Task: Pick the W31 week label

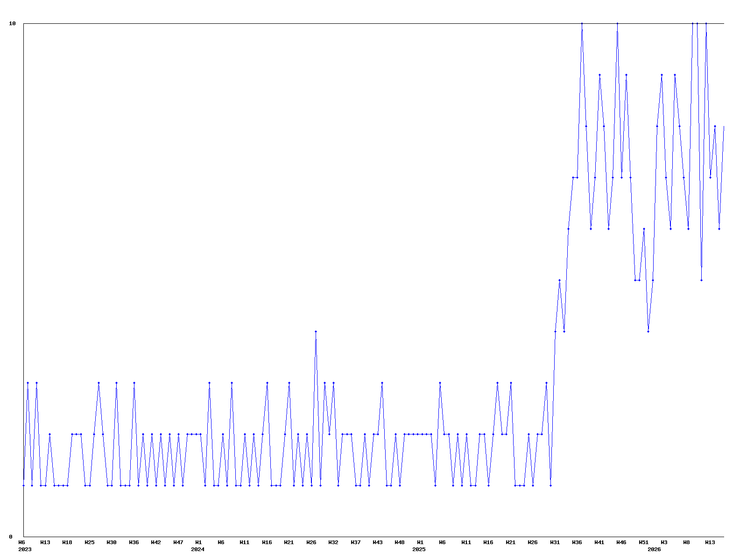Action: pyautogui.click(x=555, y=542)
